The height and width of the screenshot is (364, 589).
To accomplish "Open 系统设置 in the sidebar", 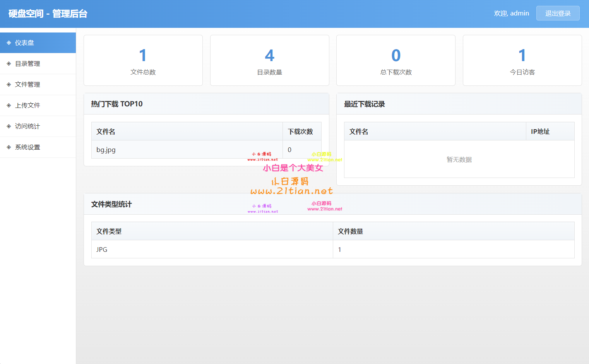I will [27, 147].
